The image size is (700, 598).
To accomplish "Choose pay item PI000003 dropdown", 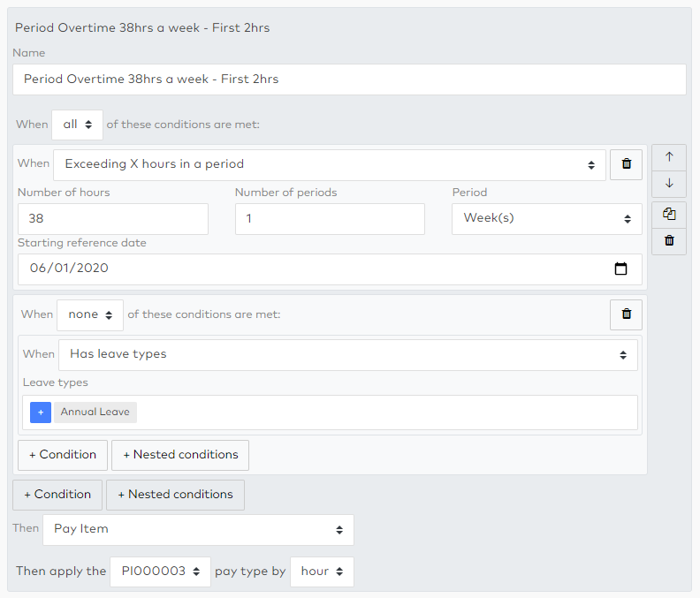I will click(x=160, y=572).
